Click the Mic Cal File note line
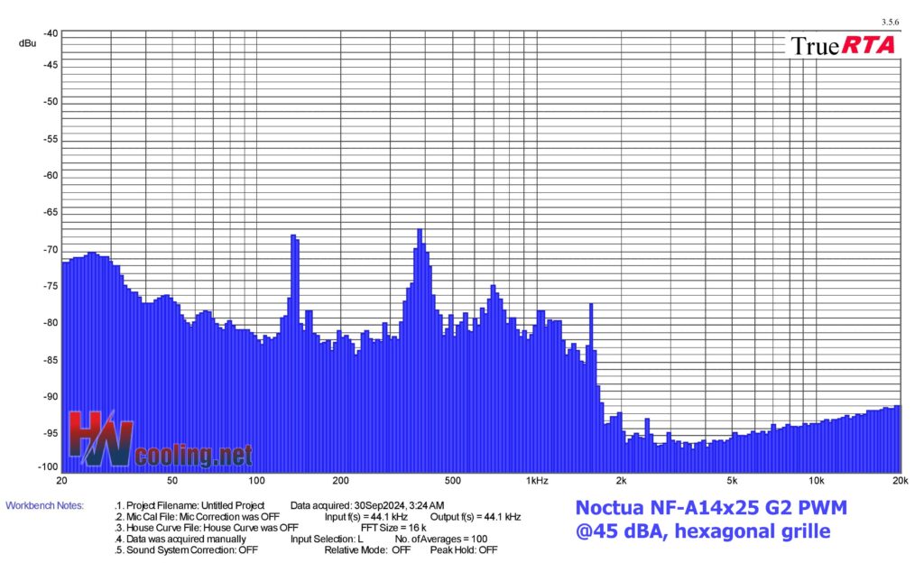This screenshot has height=563, width=924. pyautogui.click(x=197, y=517)
